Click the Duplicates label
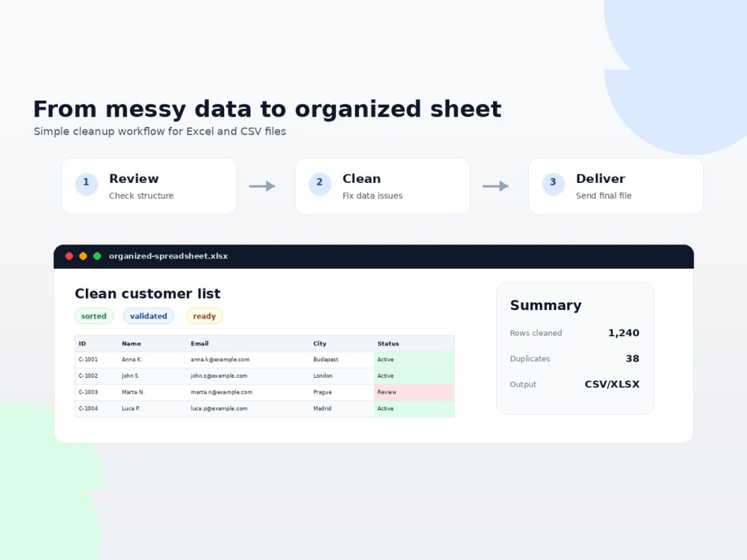The image size is (747, 560). (x=530, y=359)
